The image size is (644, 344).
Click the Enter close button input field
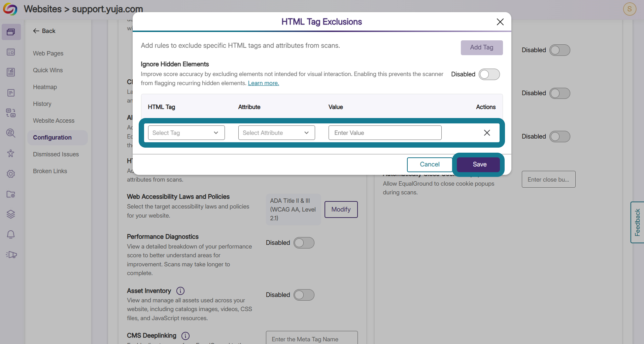coord(549,180)
